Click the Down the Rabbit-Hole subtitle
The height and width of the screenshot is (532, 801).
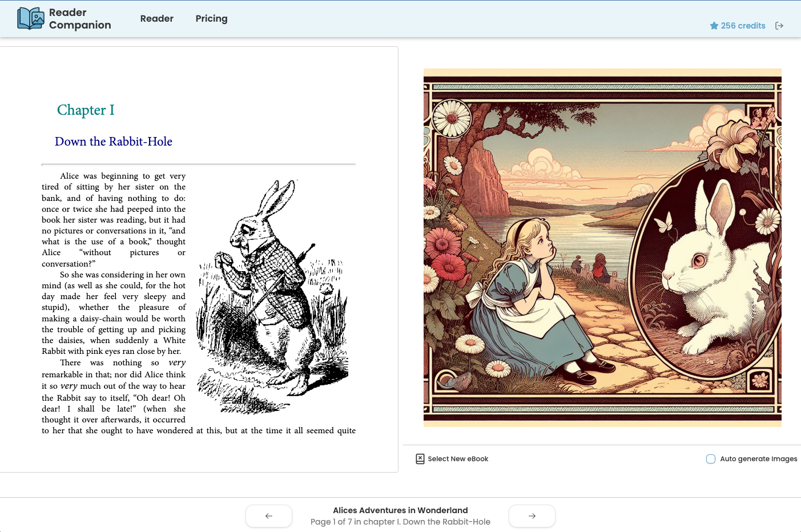114,142
